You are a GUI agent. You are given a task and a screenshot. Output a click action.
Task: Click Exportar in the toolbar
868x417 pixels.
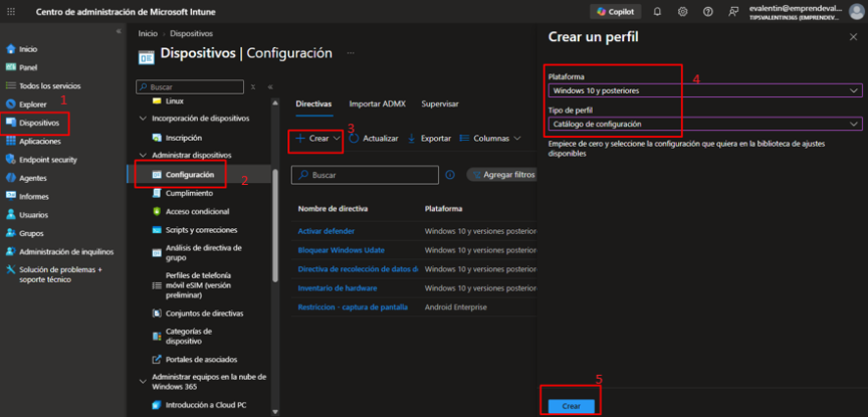[x=429, y=138]
